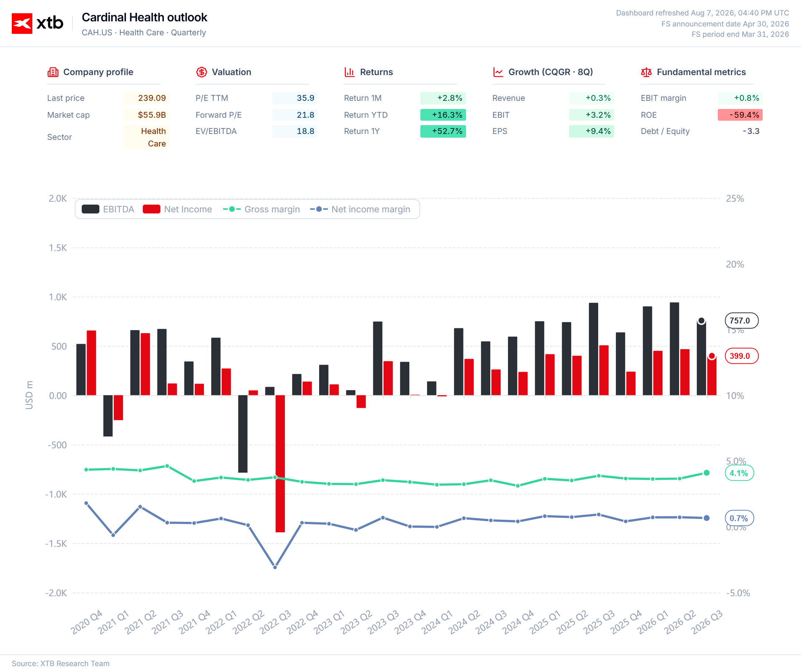
Task: Click the 'FS period end' line
Action: click(740, 34)
